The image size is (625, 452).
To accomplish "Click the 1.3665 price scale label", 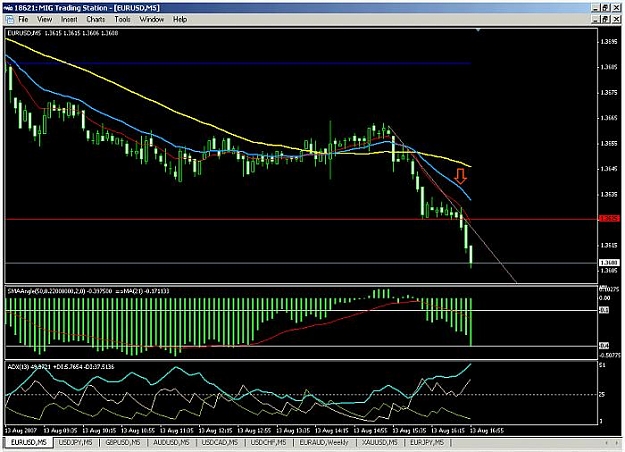I will 609,118.
